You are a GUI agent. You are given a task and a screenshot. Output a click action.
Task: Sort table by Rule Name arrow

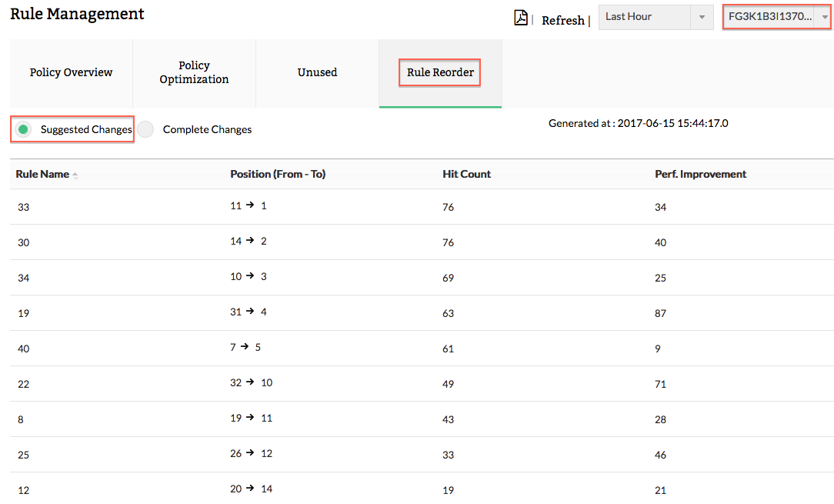[x=75, y=175]
